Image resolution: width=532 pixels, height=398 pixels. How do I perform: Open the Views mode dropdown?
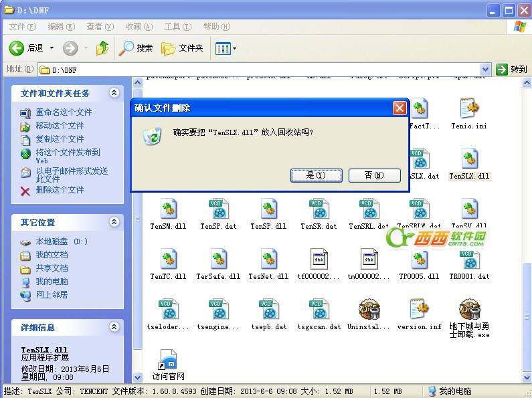coord(226,48)
